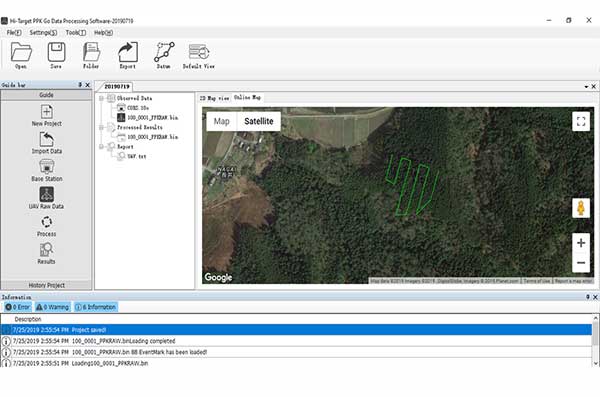Toggle the 6 Information filter
The image size is (600, 397).
[95, 307]
